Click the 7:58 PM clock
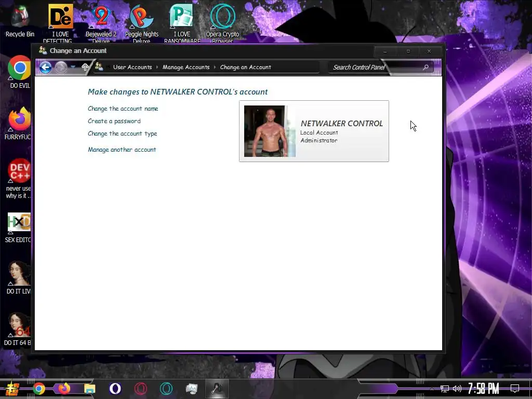The image size is (532, 399). (x=484, y=389)
